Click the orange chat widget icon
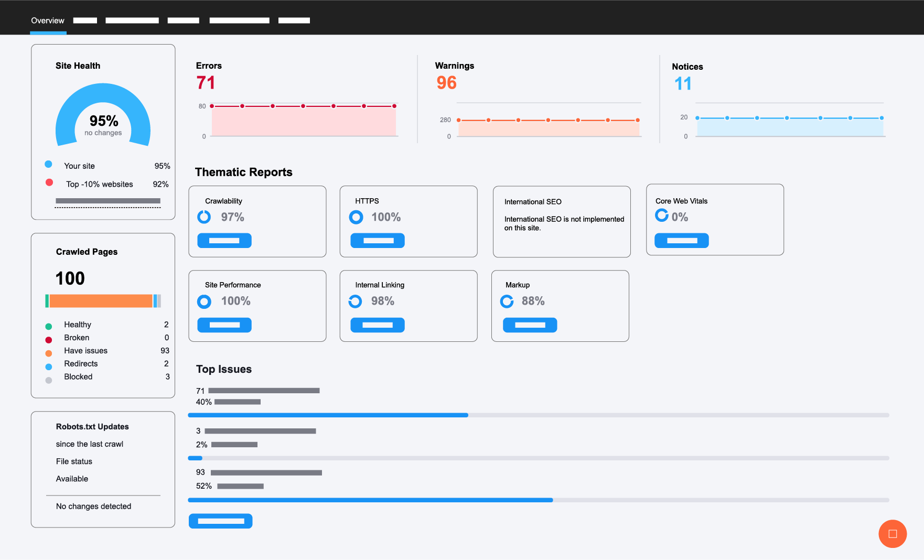The height and width of the screenshot is (560, 924). 893,534
